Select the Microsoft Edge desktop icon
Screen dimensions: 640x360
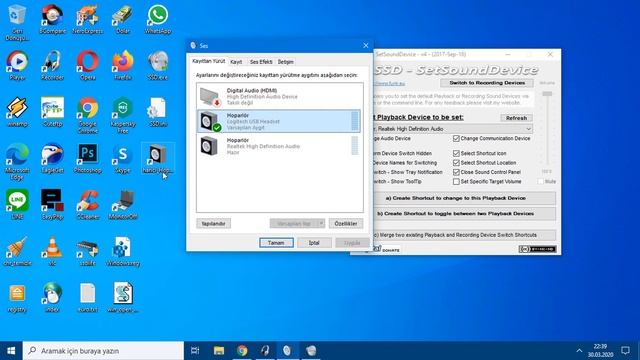17,161
